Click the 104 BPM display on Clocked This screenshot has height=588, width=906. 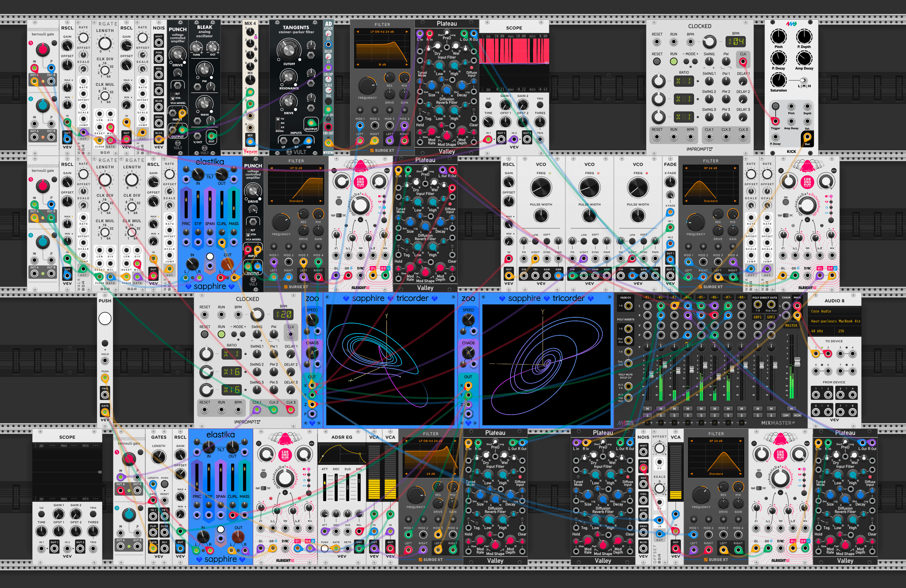735,42
